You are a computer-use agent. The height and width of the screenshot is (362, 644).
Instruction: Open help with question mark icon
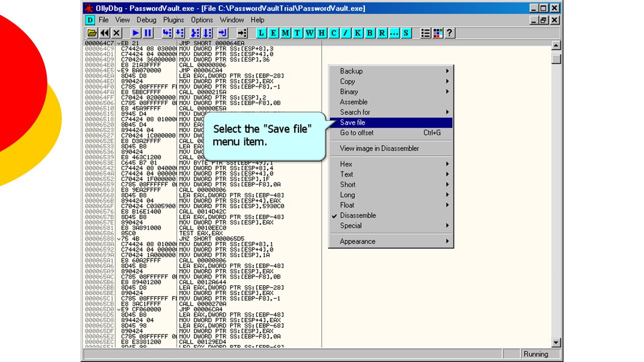pos(450,33)
